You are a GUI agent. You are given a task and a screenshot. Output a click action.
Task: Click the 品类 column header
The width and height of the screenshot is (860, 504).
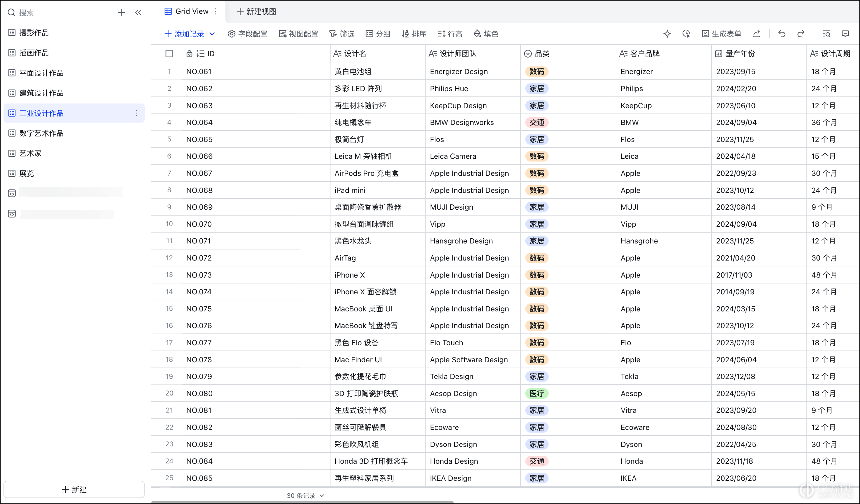(568, 54)
